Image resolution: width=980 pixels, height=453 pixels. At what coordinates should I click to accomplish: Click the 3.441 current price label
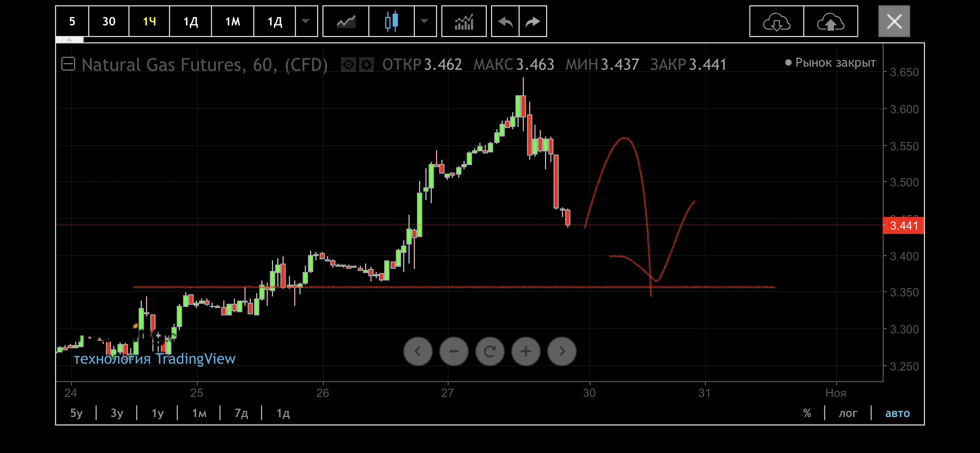(903, 225)
